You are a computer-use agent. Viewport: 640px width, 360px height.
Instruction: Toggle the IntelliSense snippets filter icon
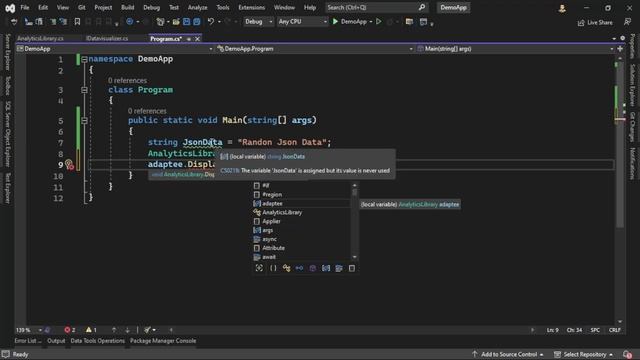(x=352, y=268)
